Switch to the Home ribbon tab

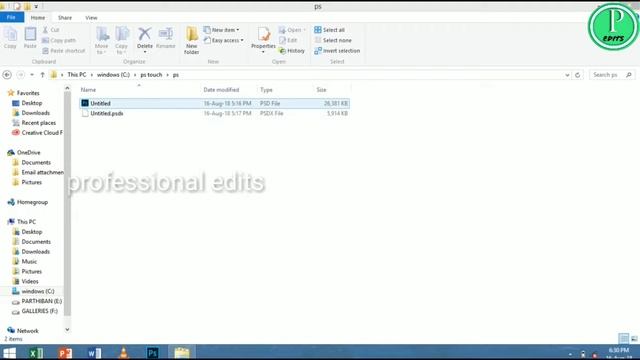pyautogui.click(x=38, y=18)
